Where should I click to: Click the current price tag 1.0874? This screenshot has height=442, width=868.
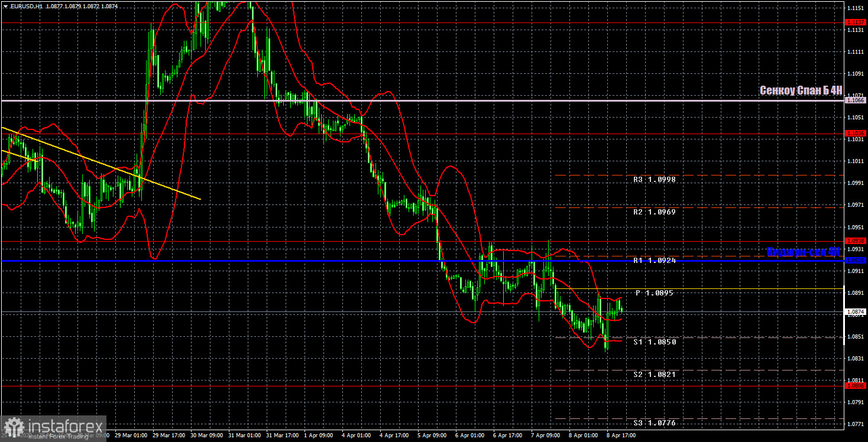[x=856, y=312]
